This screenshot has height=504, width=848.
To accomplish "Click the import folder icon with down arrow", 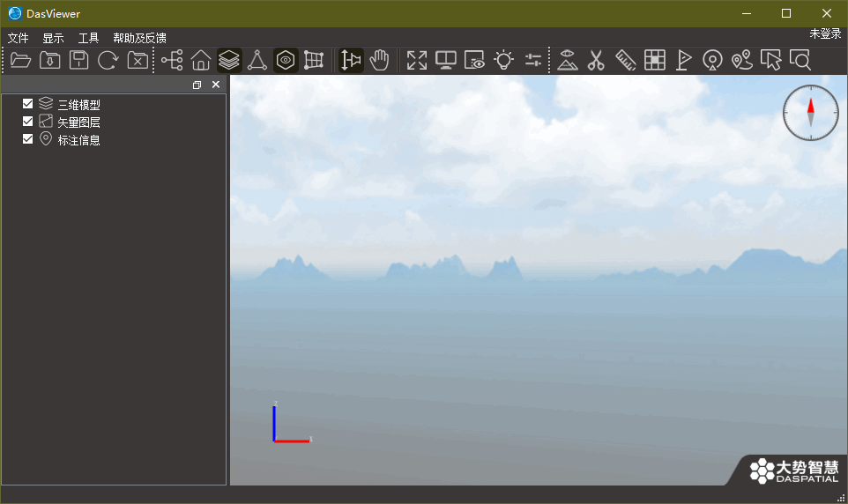I will coord(49,60).
